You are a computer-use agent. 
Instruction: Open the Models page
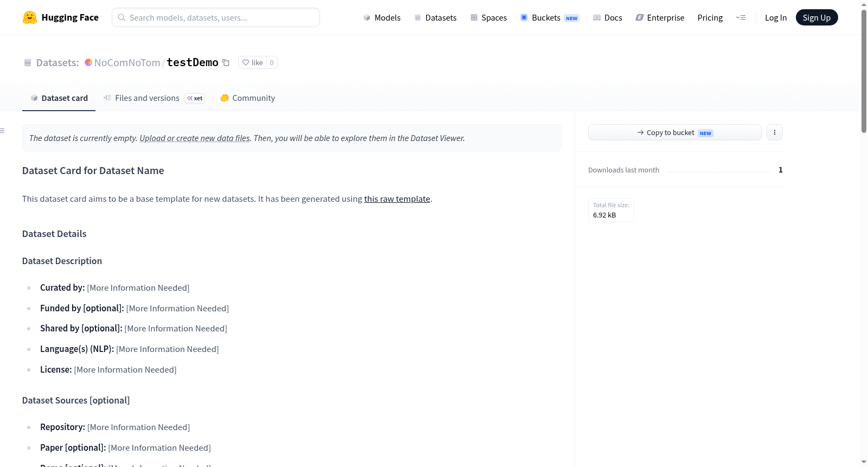(382, 17)
